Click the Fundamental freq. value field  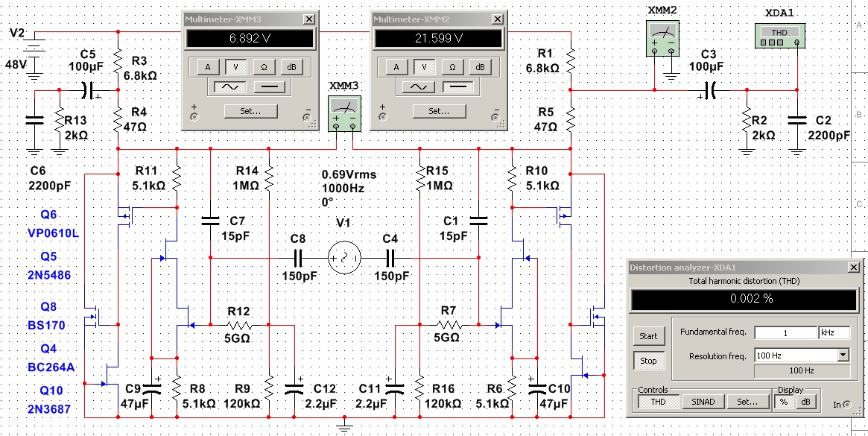point(785,332)
